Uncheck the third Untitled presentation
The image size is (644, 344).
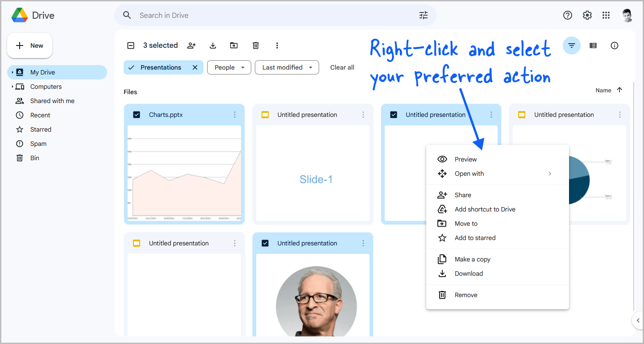pyautogui.click(x=394, y=114)
